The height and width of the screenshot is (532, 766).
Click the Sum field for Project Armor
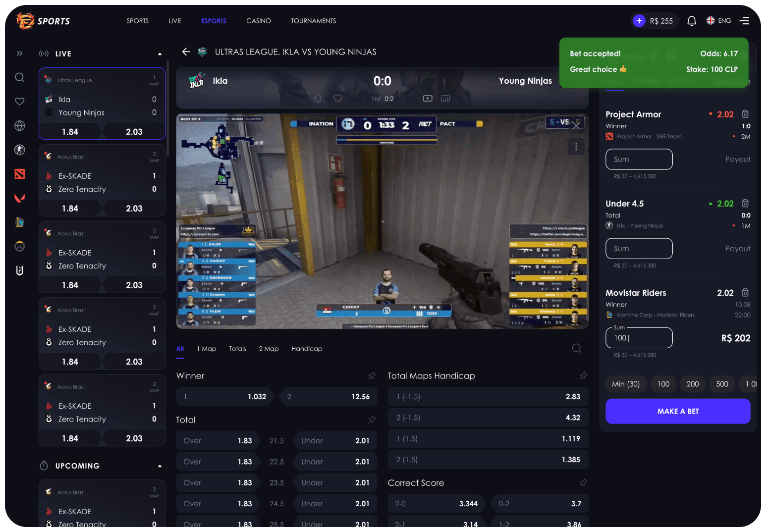(x=639, y=160)
